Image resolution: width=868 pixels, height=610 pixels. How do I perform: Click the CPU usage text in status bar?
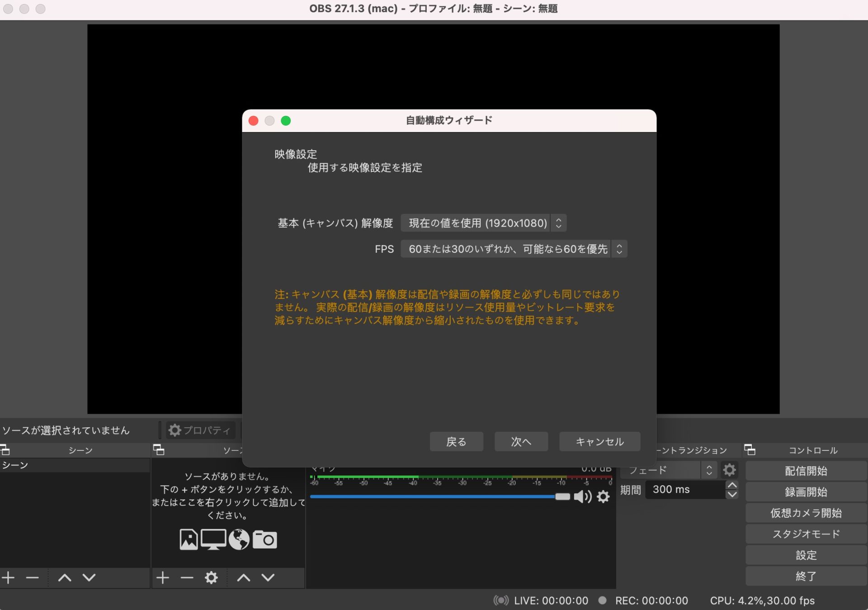coord(762,601)
